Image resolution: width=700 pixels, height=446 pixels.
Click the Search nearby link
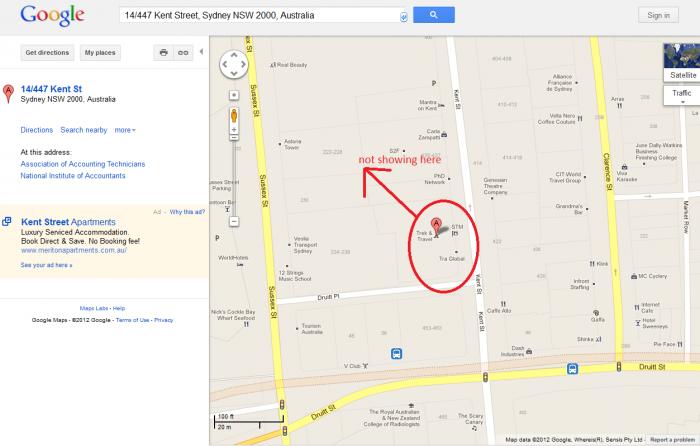(83, 130)
